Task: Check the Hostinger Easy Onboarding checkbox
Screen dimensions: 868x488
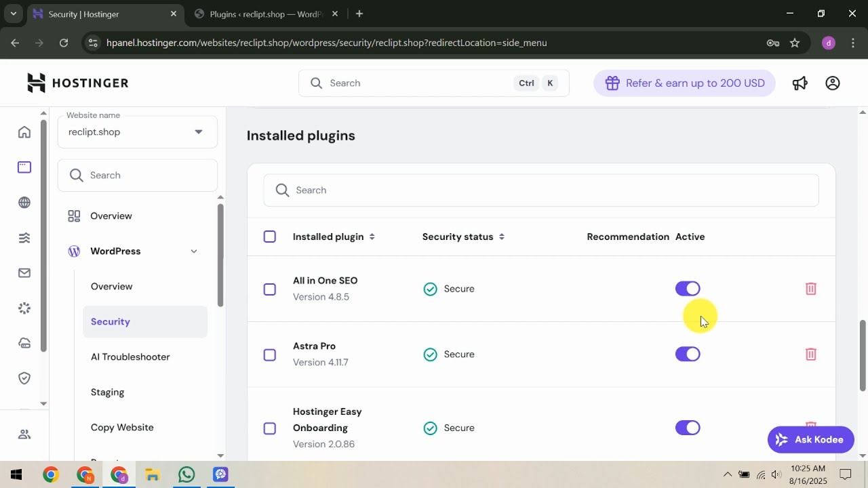Action: (x=270, y=428)
